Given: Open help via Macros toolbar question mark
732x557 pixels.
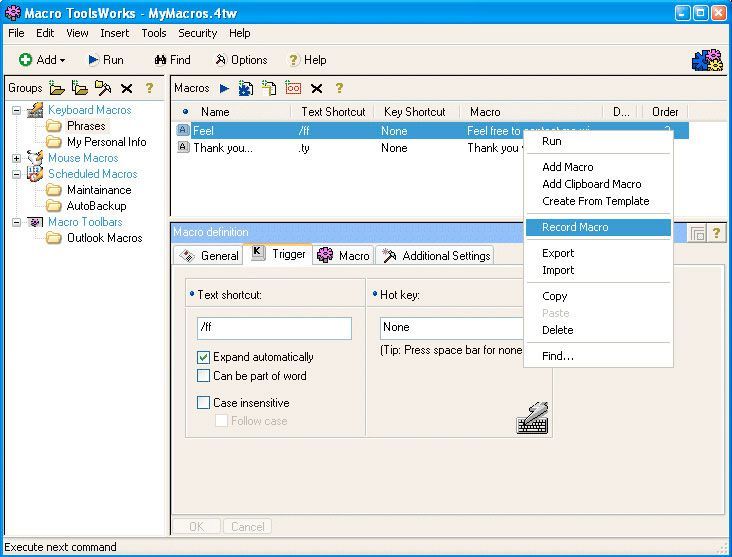Looking at the screenshot, I should (339, 88).
